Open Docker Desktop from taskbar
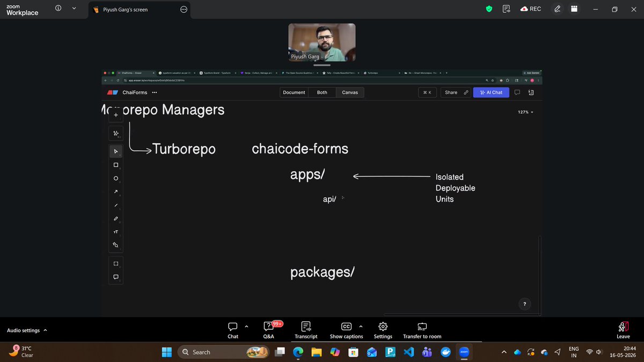This screenshot has width=644, height=362. tap(445, 352)
